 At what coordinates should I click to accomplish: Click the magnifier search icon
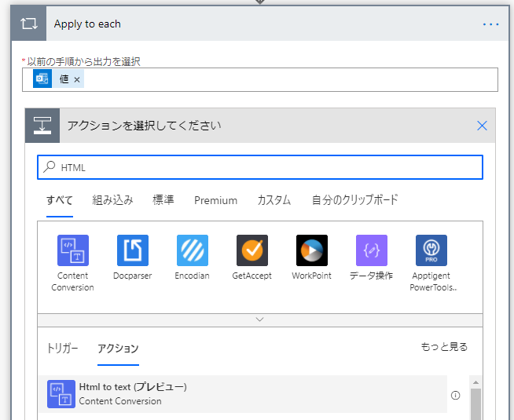tap(50, 167)
